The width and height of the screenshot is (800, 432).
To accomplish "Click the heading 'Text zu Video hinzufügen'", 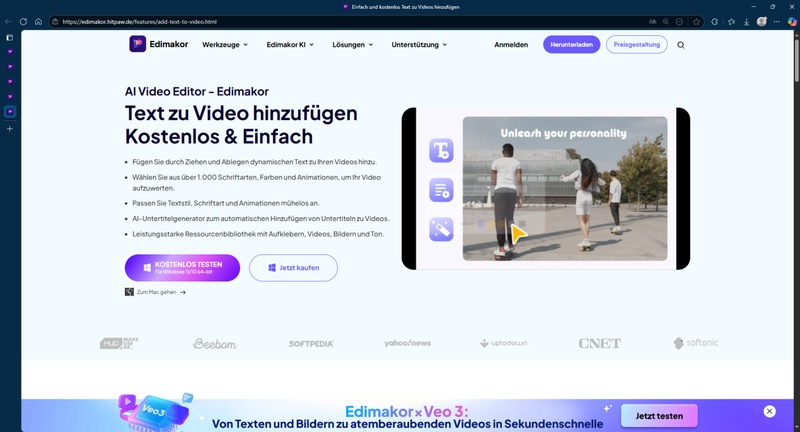I will point(241,113).
